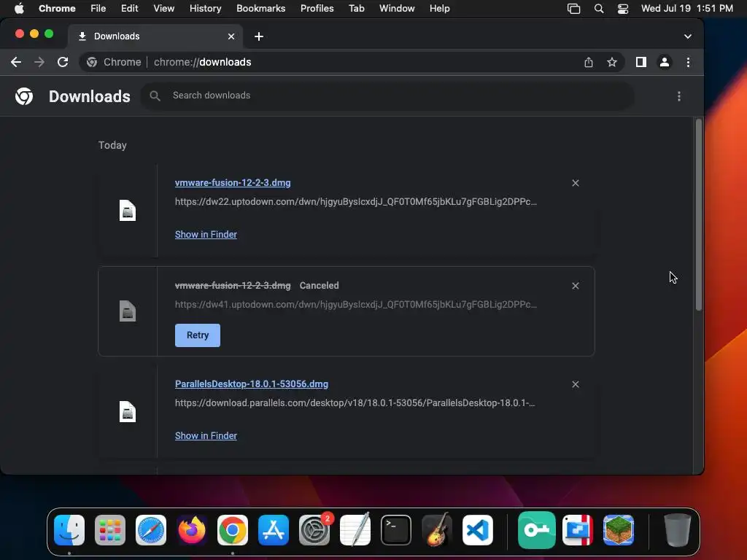Open the Downloads page more actions menu
This screenshot has width=747, height=560.
(x=679, y=97)
